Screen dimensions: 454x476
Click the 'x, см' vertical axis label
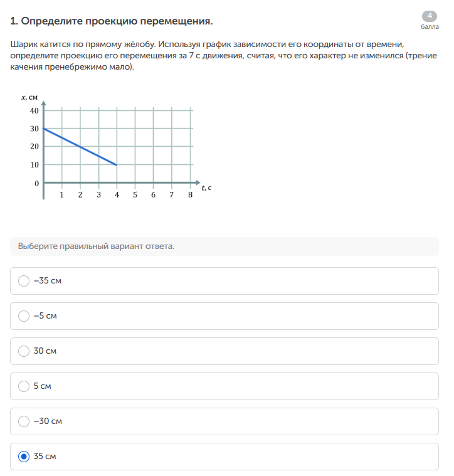29,97
